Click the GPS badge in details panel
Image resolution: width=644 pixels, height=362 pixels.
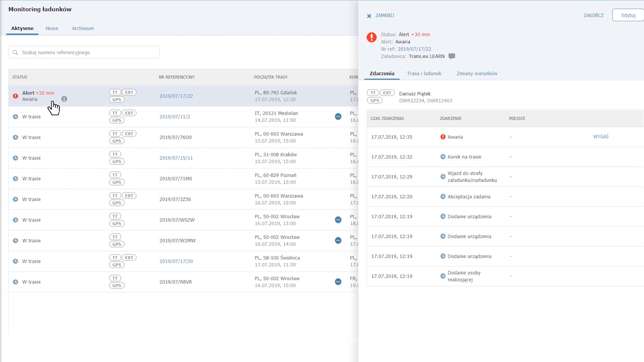[x=375, y=100]
